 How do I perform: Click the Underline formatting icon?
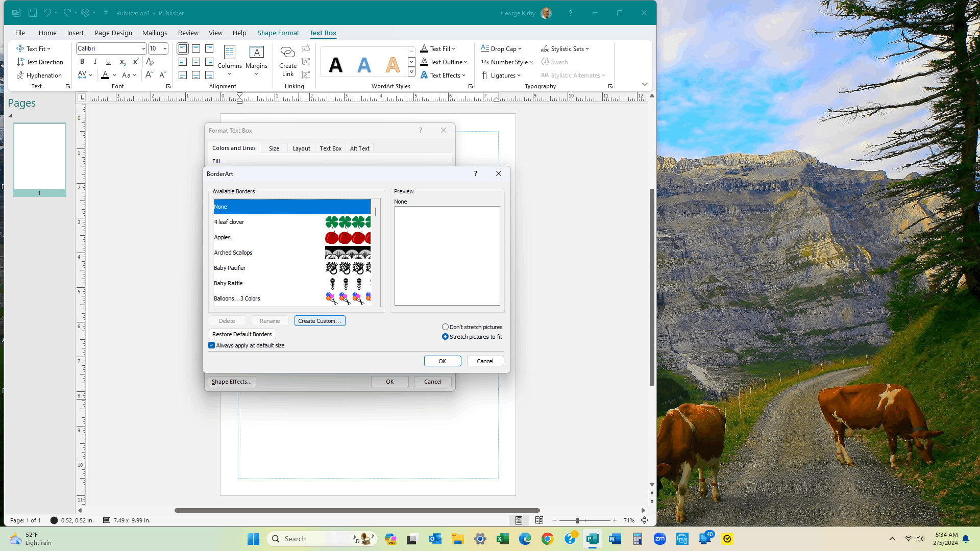[108, 61]
